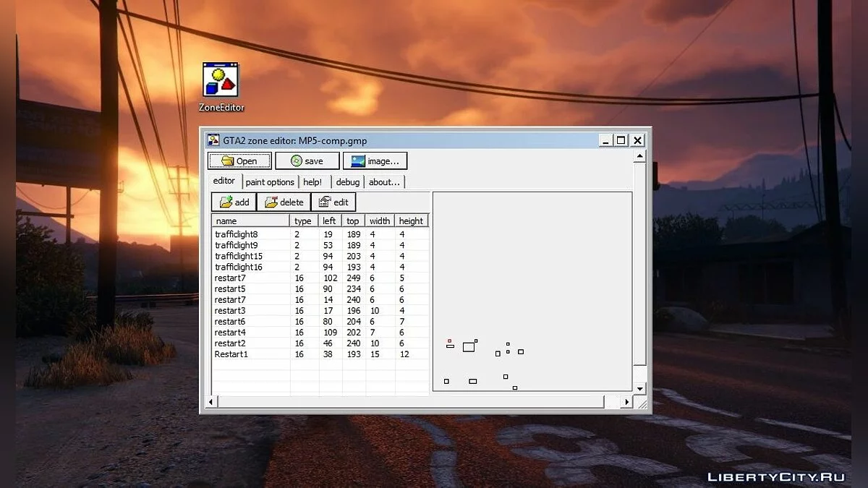Click the top column header
This screenshot has height=488, width=868.
click(354, 221)
